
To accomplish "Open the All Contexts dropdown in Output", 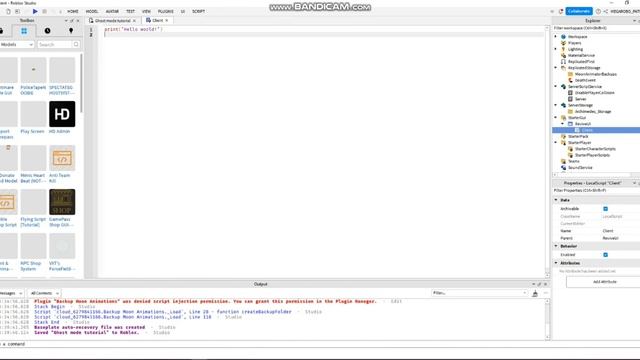I will [44, 293].
